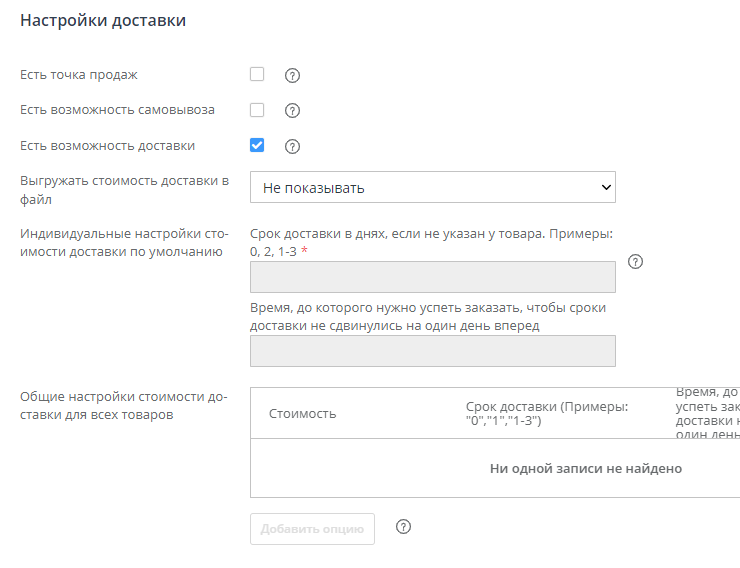740x568 pixels.
Task: Click the order cutoff time input field
Action: click(432, 351)
